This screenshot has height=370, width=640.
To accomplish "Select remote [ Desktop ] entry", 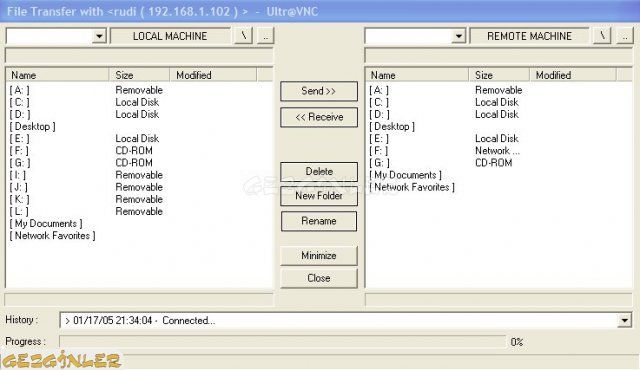I will pos(392,126).
